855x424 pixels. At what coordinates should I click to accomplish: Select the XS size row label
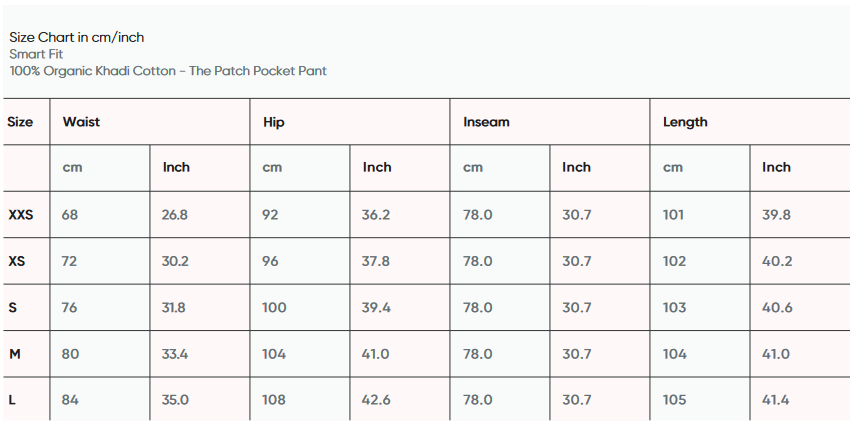tap(17, 261)
